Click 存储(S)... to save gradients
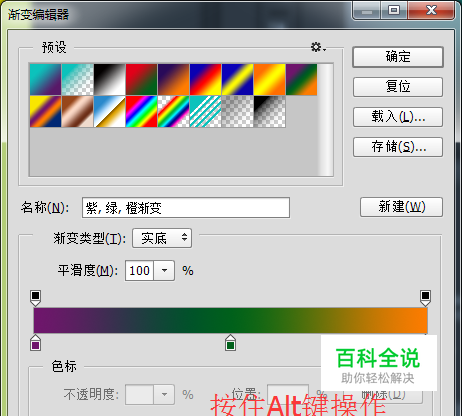This screenshot has height=416, width=462. click(398, 147)
